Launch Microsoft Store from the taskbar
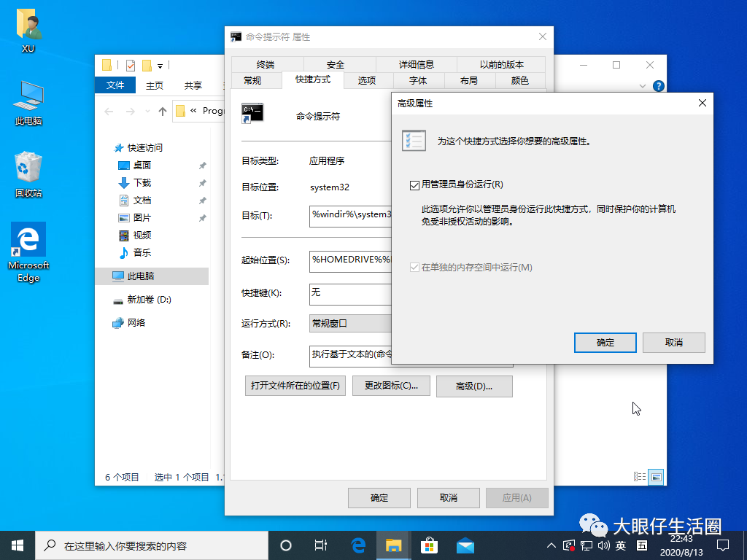This screenshot has width=747, height=560. (429, 545)
